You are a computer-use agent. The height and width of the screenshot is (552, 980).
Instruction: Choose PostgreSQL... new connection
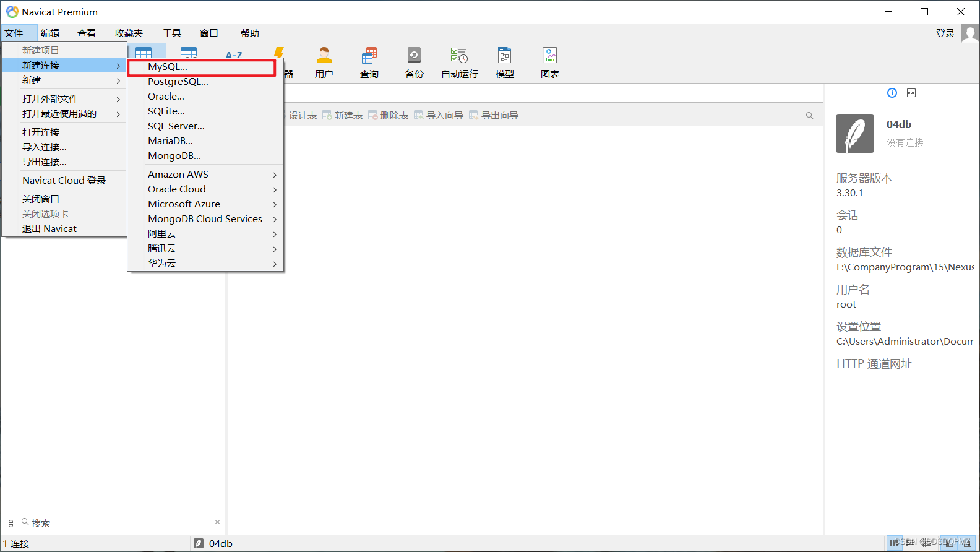[205, 82]
